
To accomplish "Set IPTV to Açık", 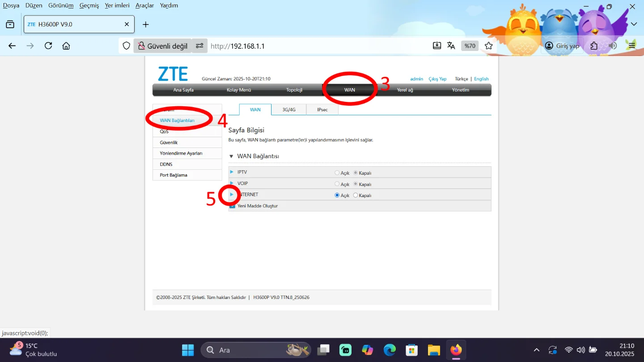I will coord(337,173).
